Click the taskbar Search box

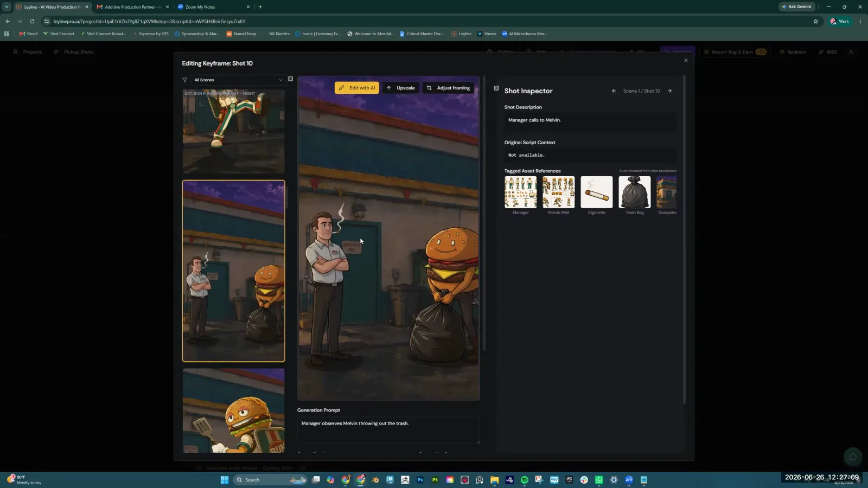(x=270, y=480)
